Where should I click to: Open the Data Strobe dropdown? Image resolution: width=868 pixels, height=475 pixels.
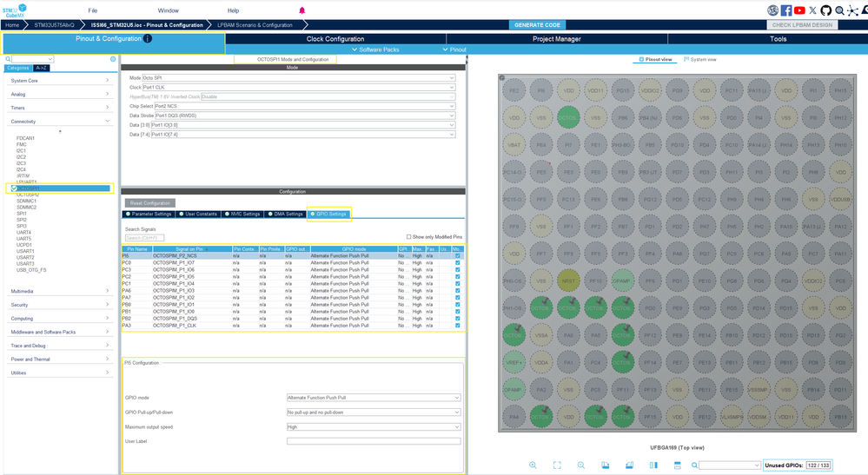(x=305, y=115)
